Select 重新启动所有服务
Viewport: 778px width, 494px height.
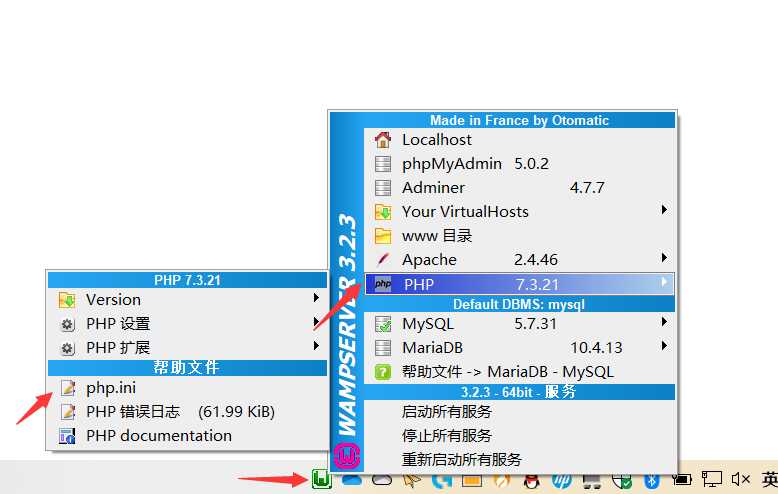pos(519,459)
